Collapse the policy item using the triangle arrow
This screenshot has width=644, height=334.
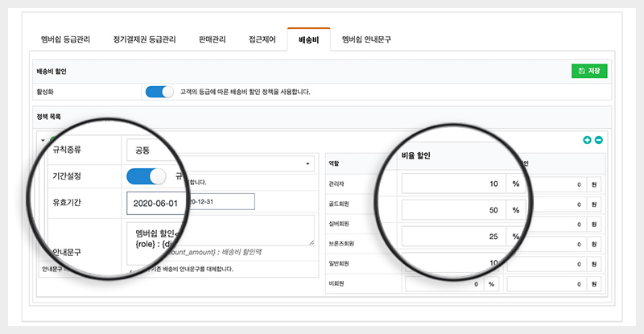click(42, 139)
